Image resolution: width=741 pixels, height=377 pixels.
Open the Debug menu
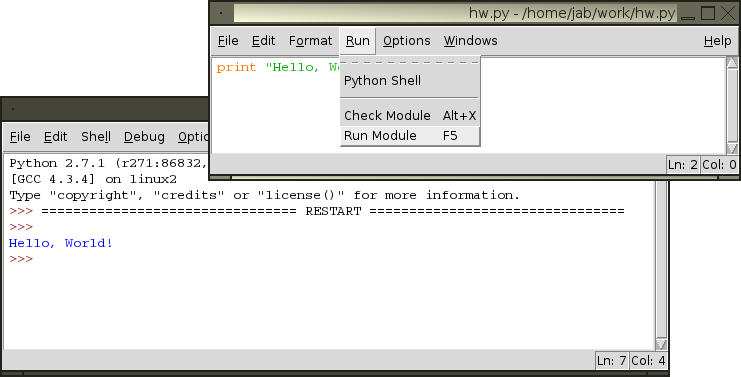coord(144,137)
